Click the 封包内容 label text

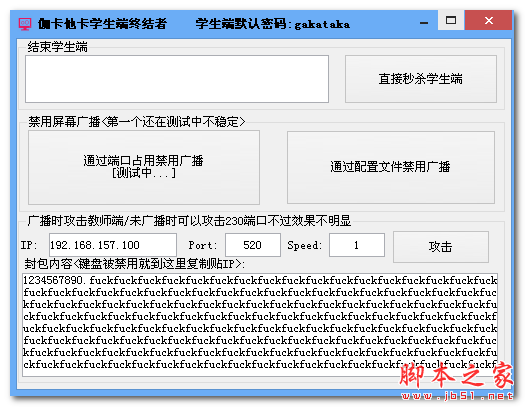coord(134,264)
